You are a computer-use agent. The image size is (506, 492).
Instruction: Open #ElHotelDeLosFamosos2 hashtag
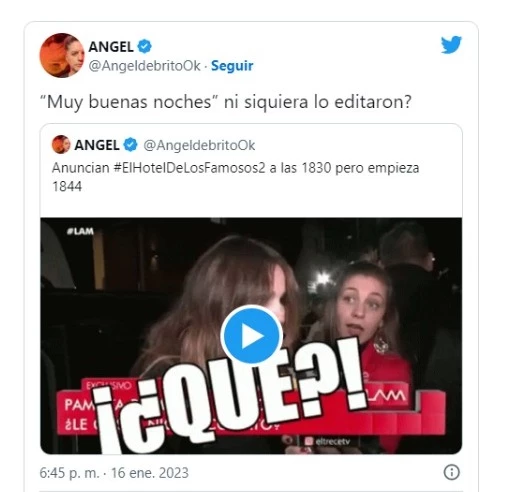point(189,168)
